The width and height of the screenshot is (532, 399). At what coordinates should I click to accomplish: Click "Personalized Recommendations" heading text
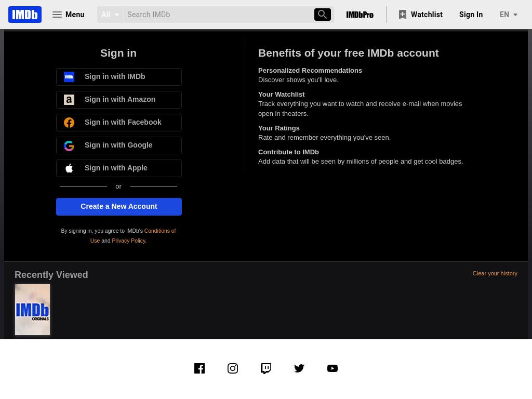(x=310, y=71)
